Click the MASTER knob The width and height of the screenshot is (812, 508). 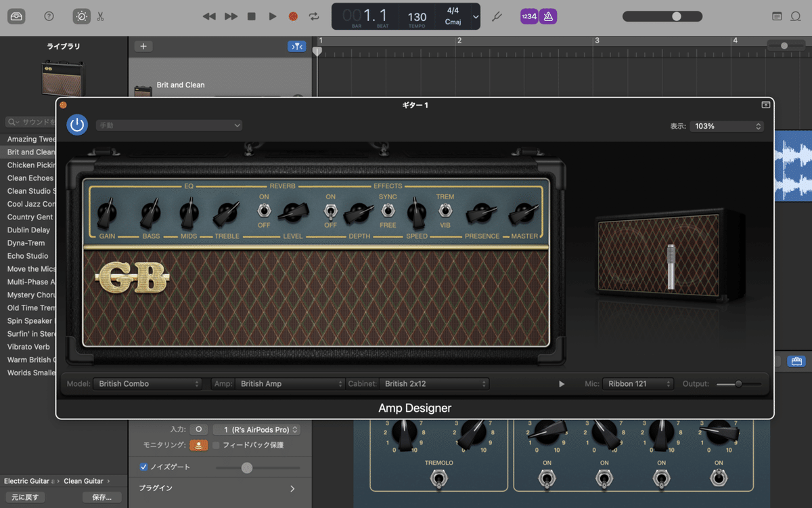pyautogui.click(x=524, y=214)
